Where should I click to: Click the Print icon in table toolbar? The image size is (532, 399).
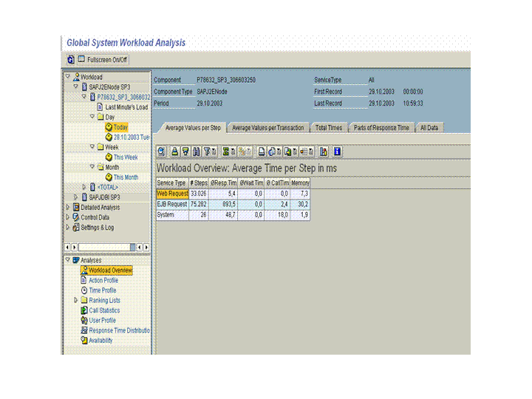[x=262, y=151]
